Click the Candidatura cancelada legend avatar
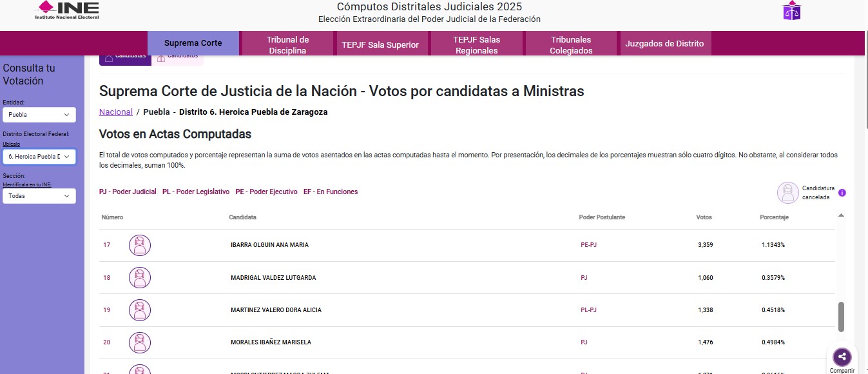Viewport: 868px width, 374px height. pos(787,193)
